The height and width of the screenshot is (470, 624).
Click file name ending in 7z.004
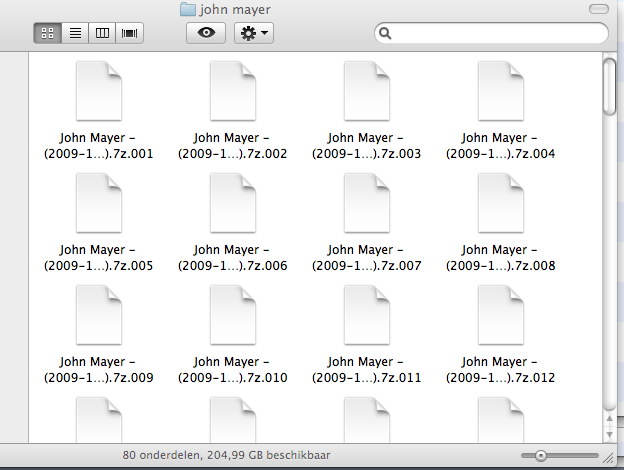[501, 146]
